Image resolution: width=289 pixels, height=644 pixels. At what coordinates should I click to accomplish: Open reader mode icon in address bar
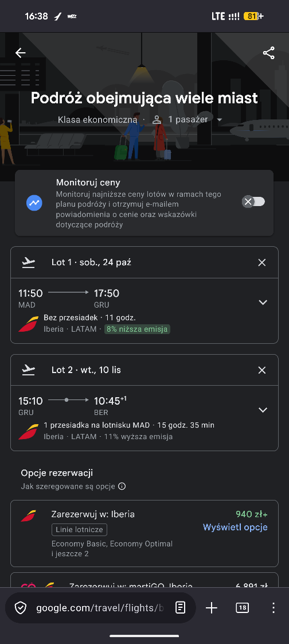pyautogui.click(x=180, y=607)
